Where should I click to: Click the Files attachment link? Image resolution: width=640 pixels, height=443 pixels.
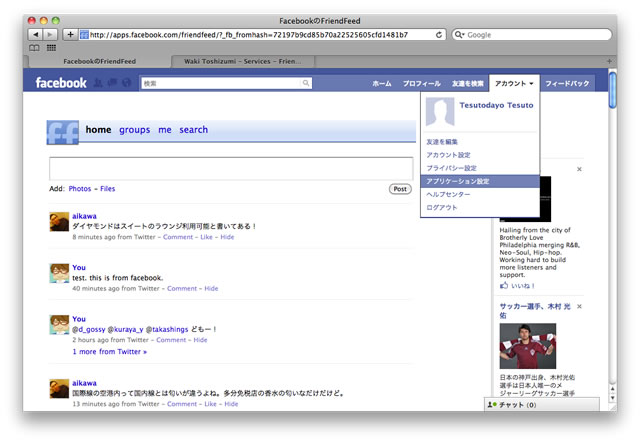[108, 188]
